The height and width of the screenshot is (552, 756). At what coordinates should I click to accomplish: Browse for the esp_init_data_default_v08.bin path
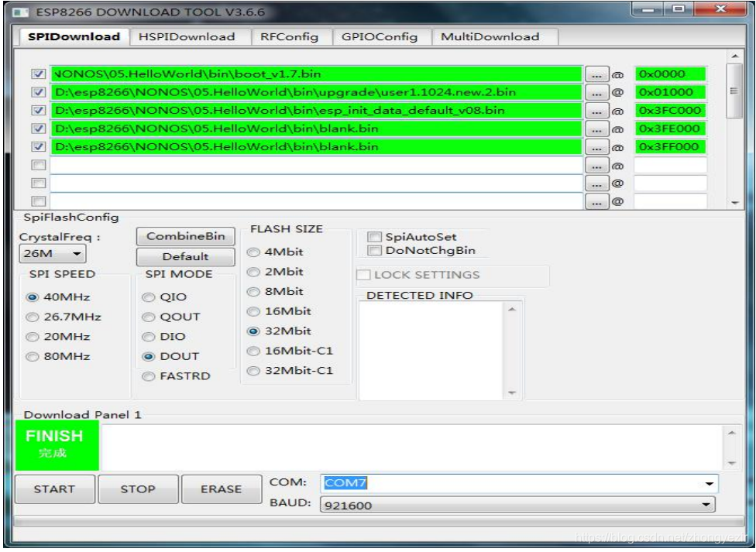597,111
